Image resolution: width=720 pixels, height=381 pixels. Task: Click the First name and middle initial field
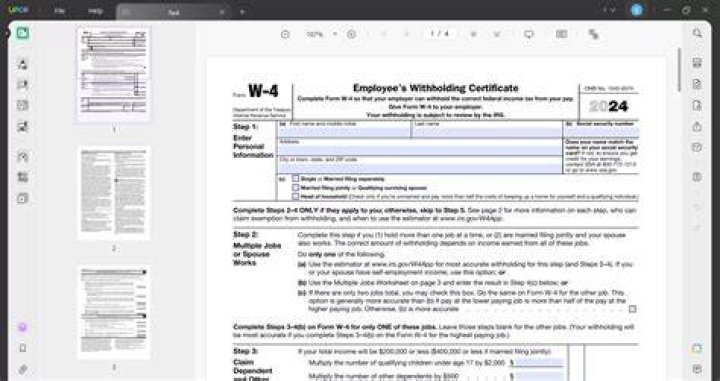pos(344,133)
